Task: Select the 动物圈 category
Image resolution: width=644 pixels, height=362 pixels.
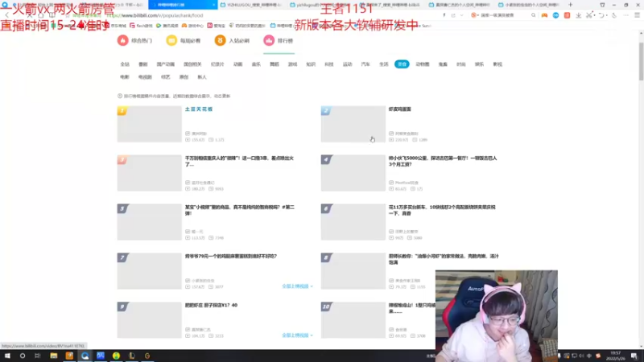Action: pos(422,64)
